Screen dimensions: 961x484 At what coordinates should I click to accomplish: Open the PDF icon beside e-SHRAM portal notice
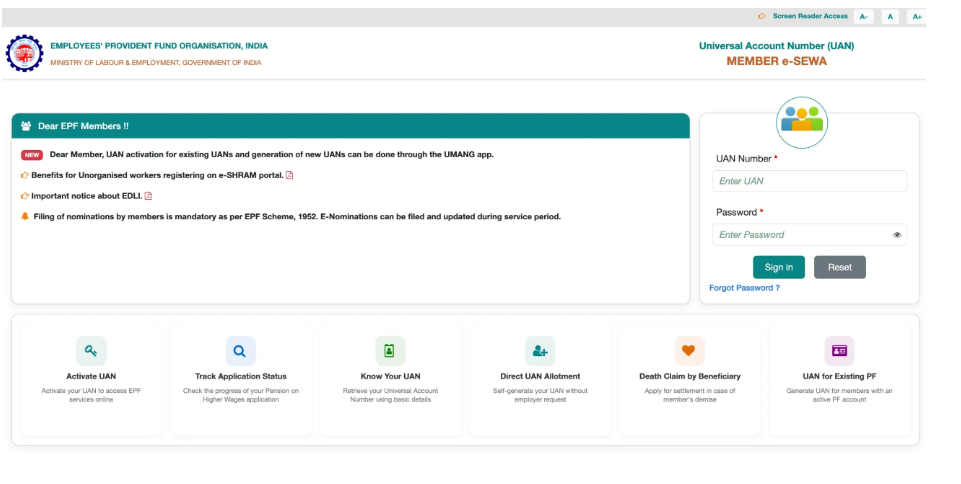coord(289,175)
